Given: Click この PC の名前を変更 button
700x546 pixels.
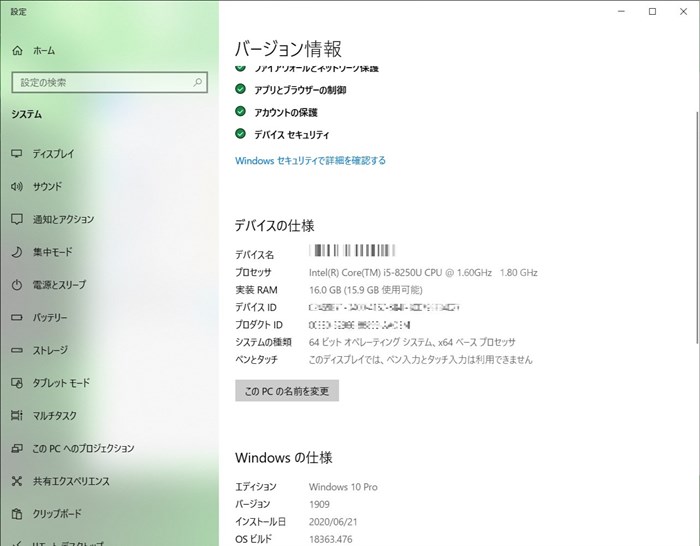Looking at the screenshot, I should [287, 391].
